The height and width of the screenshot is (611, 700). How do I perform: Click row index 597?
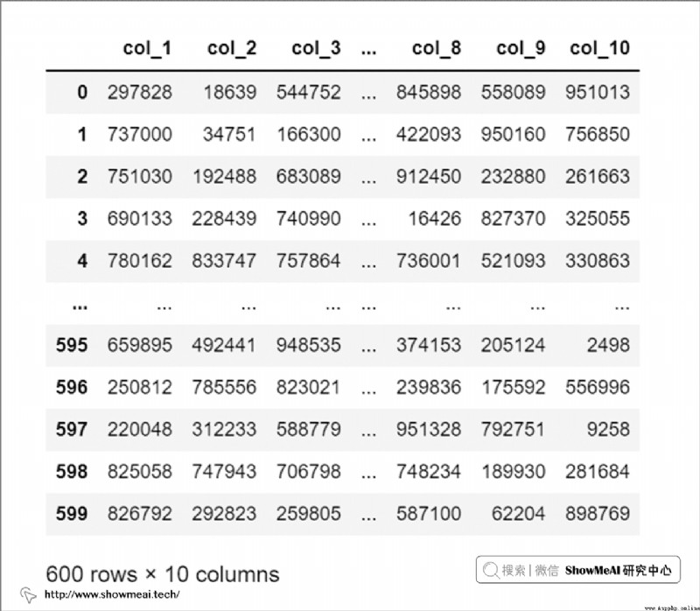(x=72, y=429)
